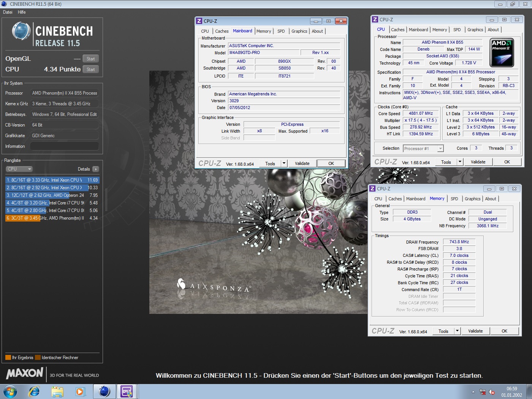Click the Information input field

pyautogui.click(x=65, y=146)
